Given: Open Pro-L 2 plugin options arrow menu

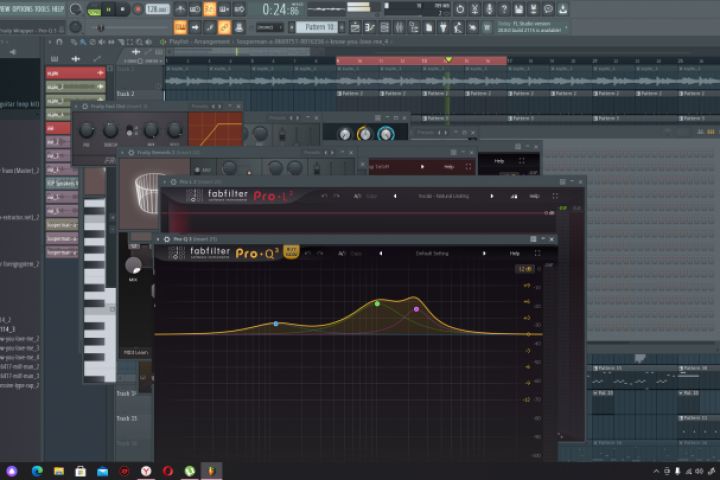Looking at the screenshot, I should pyautogui.click(x=165, y=182).
